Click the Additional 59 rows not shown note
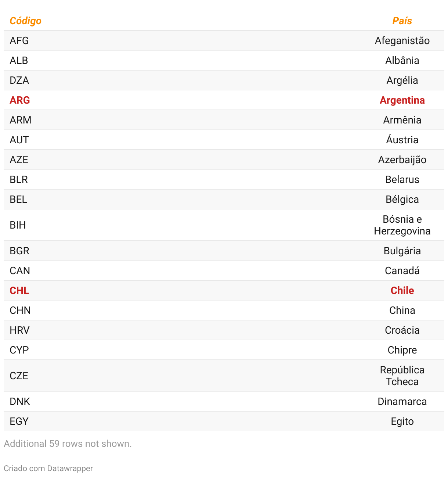Viewport: 448px width, 477px height. [x=68, y=444]
